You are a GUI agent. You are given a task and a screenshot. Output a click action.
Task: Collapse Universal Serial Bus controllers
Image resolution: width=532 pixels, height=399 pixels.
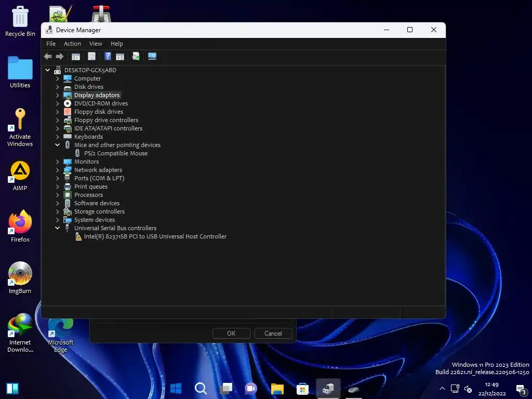(x=57, y=228)
